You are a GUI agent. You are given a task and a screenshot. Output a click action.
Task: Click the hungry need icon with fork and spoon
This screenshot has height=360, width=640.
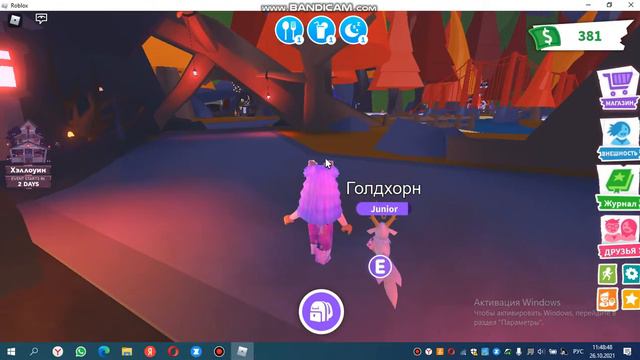289,30
